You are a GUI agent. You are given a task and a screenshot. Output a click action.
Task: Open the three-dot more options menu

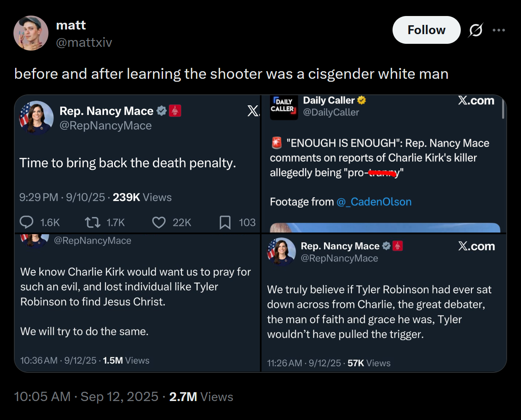(x=499, y=30)
